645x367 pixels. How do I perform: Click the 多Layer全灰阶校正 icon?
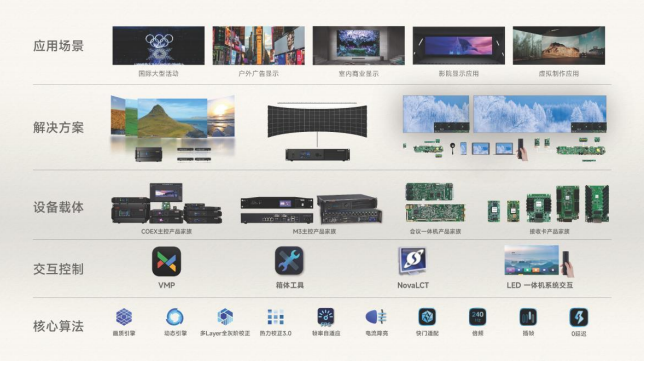[x=225, y=317]
